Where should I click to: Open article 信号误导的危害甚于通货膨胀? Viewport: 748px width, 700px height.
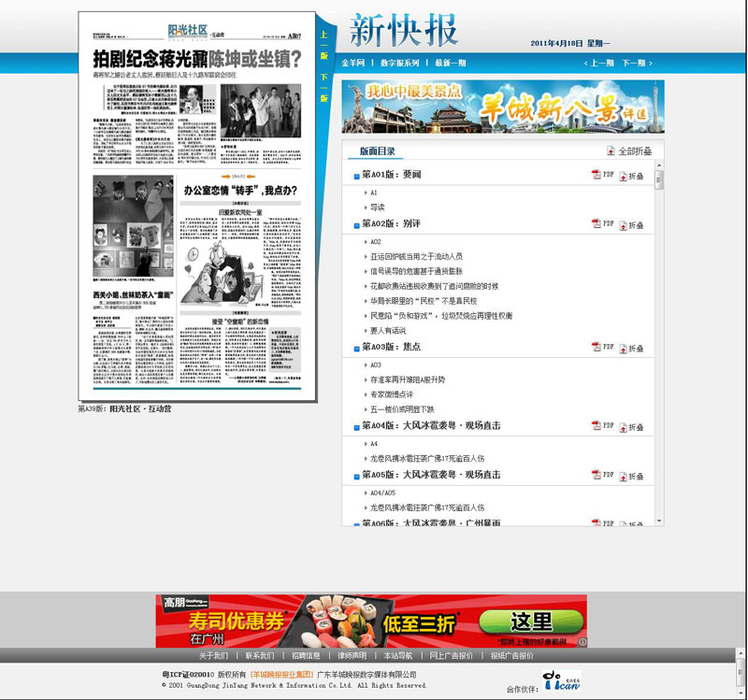[x=416, y=271]
